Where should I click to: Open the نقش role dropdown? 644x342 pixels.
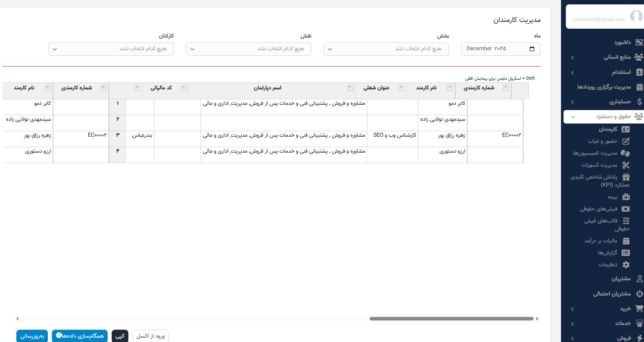[x=248, y=49]
